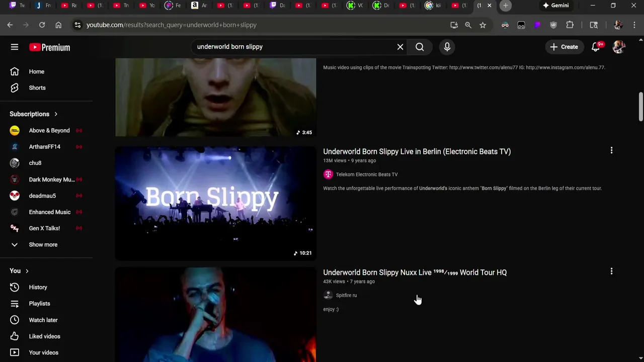Image resolution: width=644 pixels, height=362 pixels.
Task: Play the Born Slippy Live in Berlin thumbnail
Action: (216, 203)
